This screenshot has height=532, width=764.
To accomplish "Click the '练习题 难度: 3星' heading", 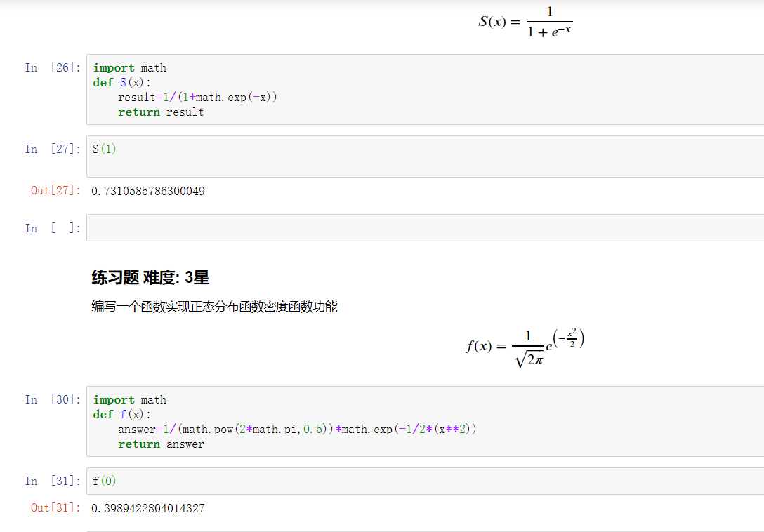I will click(150, 278).
